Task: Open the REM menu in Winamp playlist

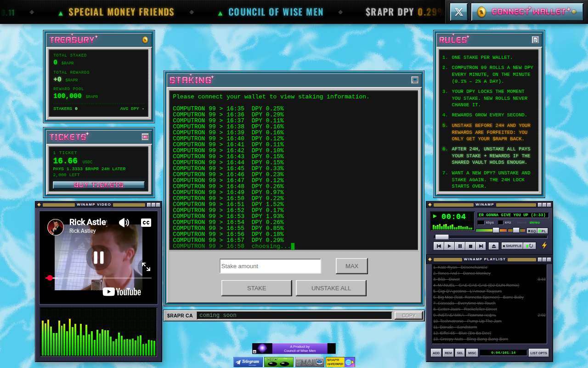Action: pyautogui.click(x=448, y=353)
